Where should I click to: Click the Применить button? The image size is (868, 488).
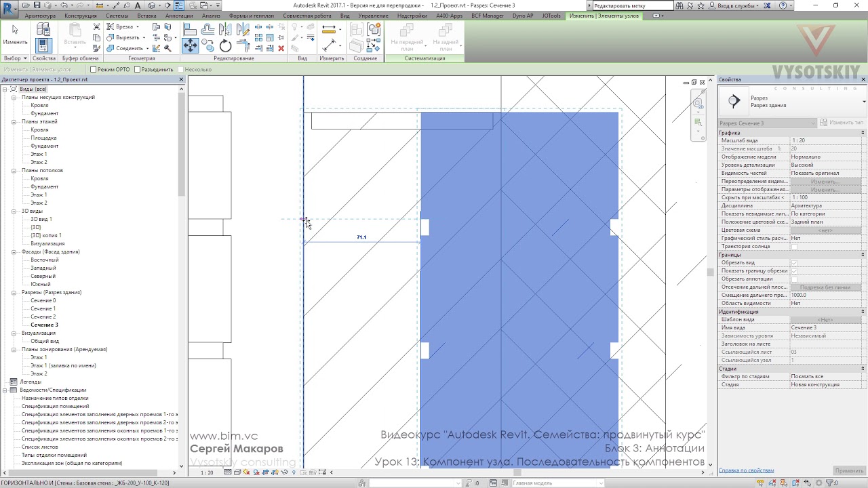click(849, 470)
